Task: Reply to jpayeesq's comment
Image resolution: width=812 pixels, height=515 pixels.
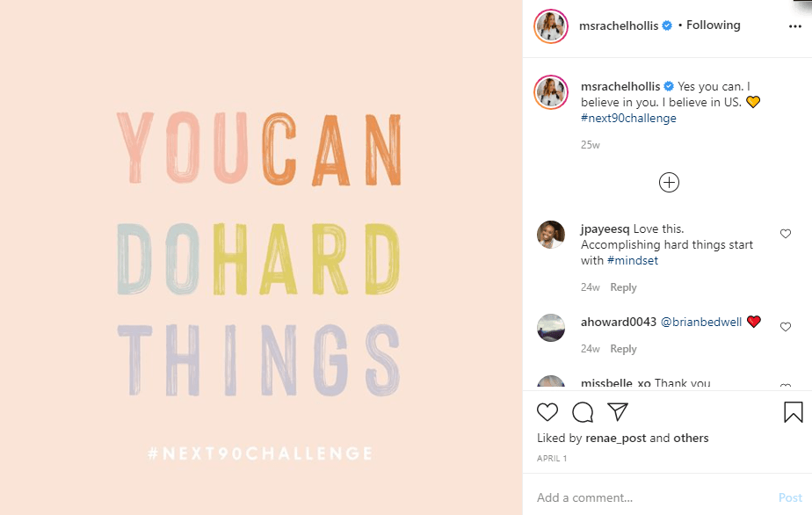Action: (x=623, y=287)
